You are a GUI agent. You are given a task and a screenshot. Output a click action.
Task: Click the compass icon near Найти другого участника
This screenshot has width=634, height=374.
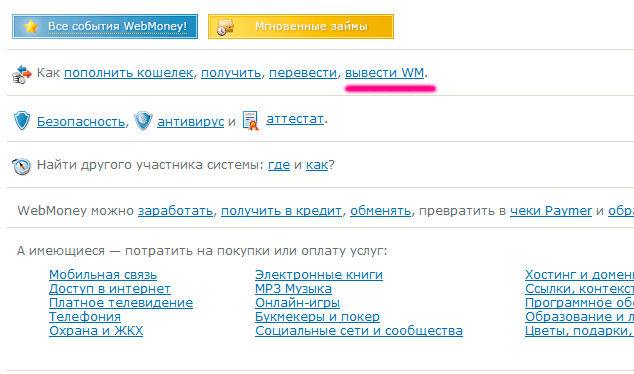(x=21, y=166)
